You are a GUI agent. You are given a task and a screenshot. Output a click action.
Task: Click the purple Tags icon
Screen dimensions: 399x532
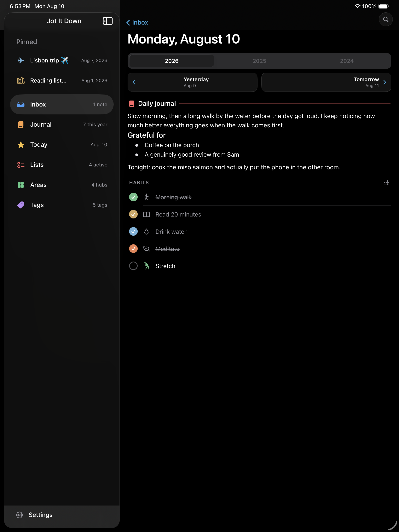click(x=21, y=205)
